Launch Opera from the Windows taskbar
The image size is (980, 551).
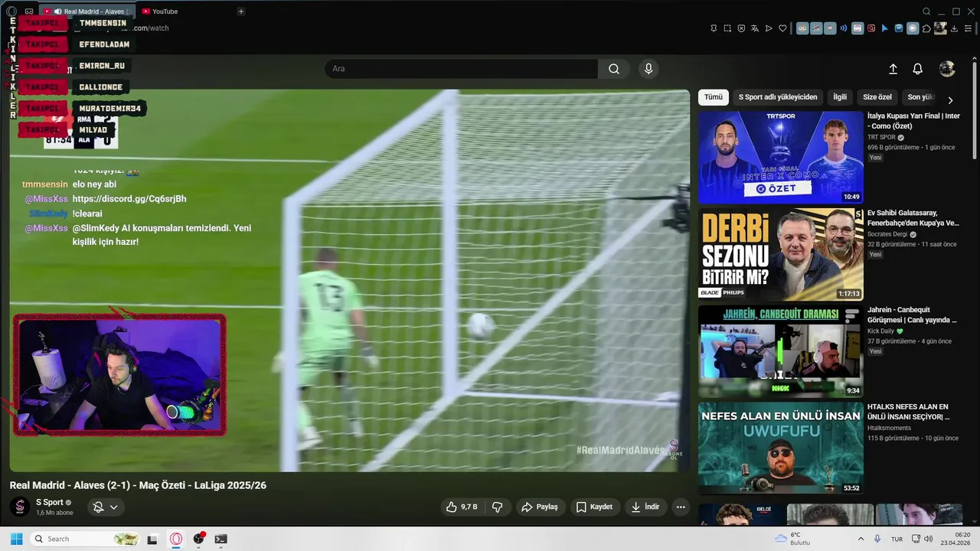176,539
